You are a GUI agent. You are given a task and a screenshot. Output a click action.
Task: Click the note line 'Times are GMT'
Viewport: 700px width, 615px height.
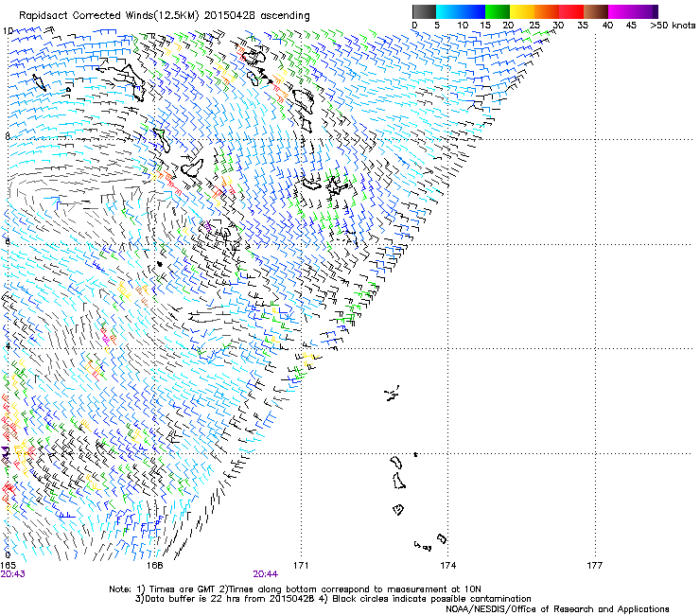[183, 589]
